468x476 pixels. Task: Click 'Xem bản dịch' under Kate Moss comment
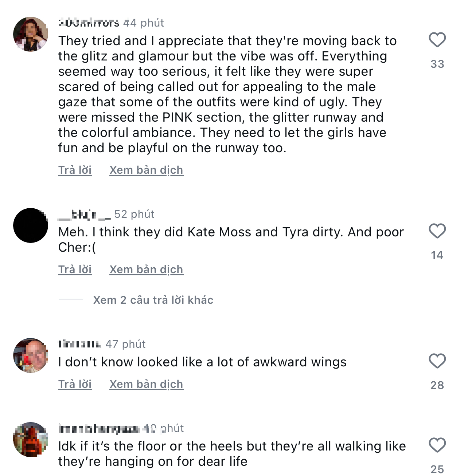tap(146, 270)
